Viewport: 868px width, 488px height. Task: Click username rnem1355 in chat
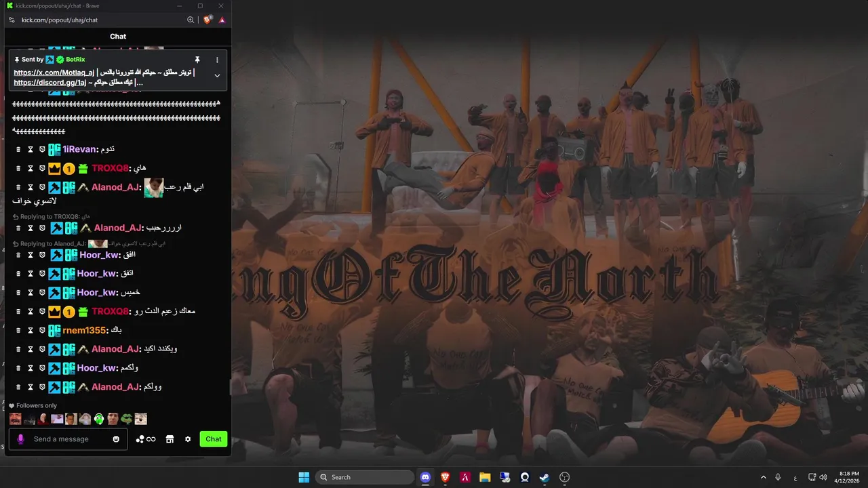[84, 330]
